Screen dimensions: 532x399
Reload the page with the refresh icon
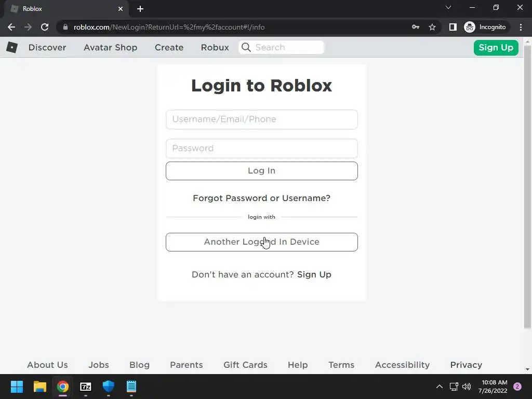[45, 27]
